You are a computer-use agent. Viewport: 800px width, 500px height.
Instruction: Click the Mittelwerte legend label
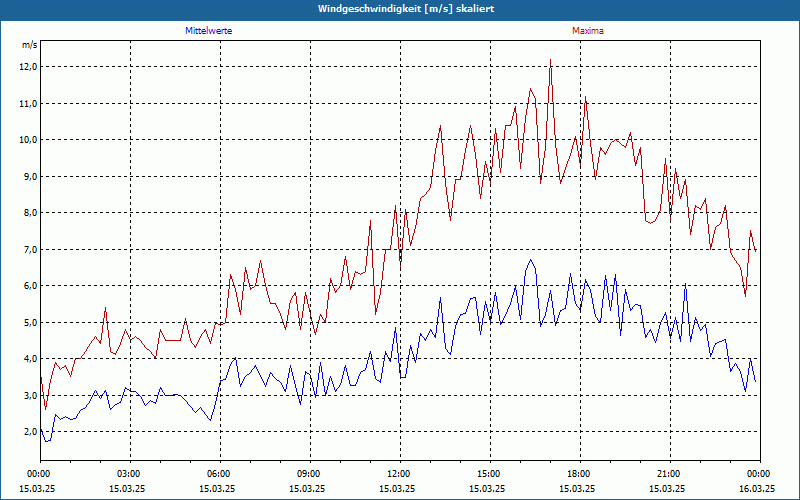click(208, 31)
